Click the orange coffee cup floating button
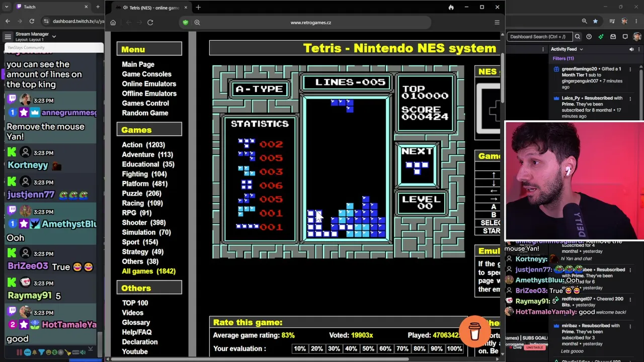The width and height of the screenshot is (644, 362). click(x=474, y=331)
